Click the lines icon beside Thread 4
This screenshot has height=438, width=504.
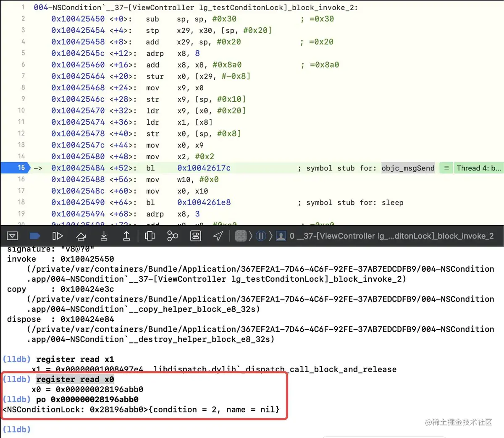tap(446, 168)
